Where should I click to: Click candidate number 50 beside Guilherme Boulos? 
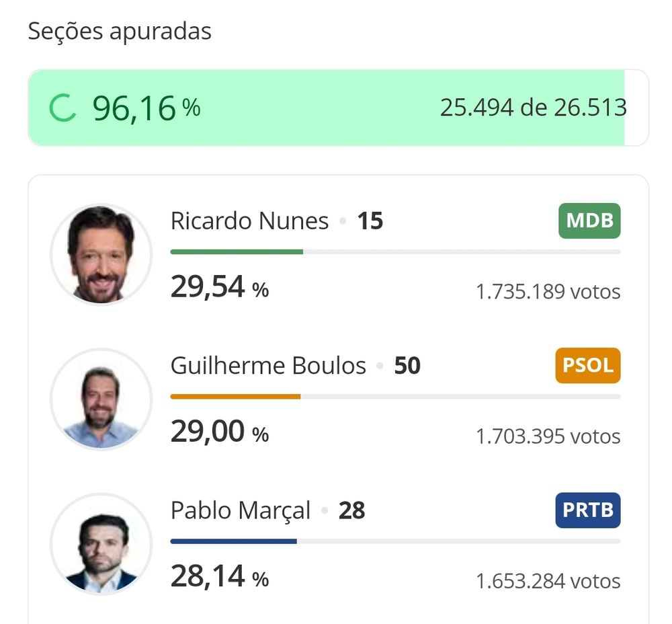[407, 365]
